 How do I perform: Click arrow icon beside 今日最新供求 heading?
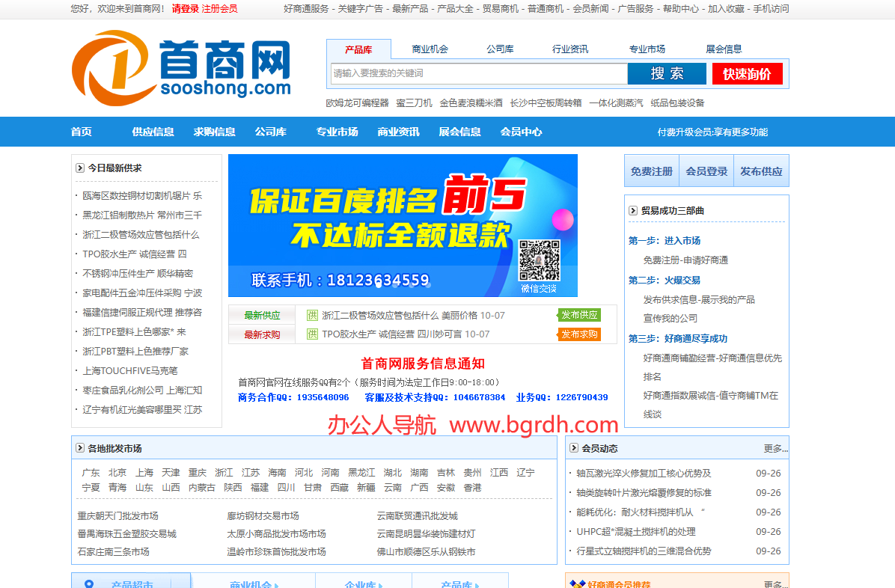(x=80, y=168)
